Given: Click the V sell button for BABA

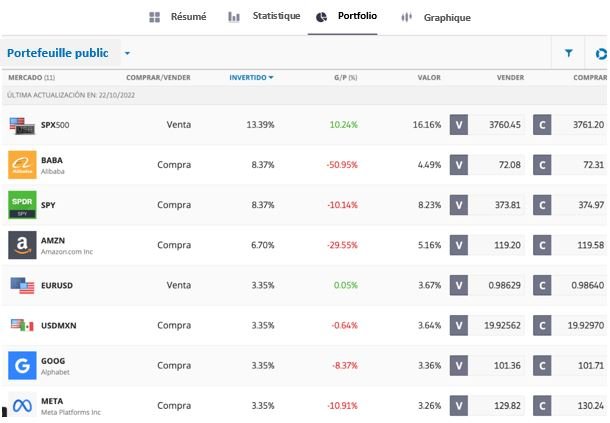Looking at the screenshot, I should (x=459, y=165).
